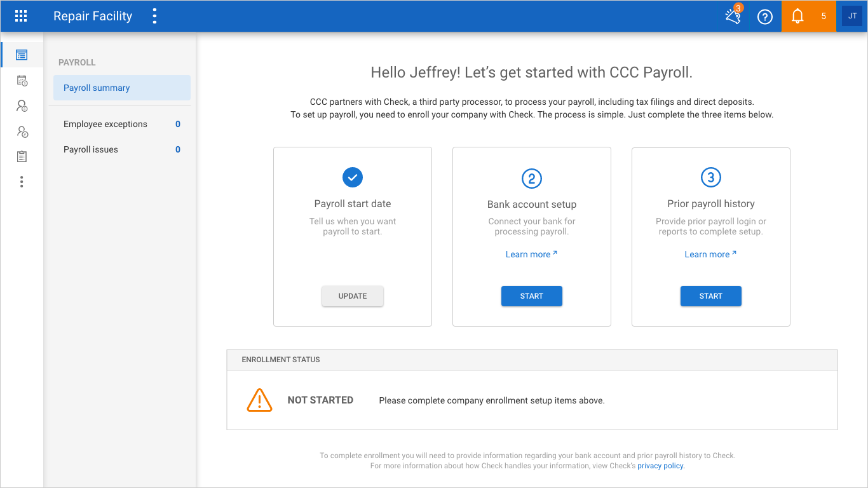Open the help question mark icon
The image size is (868, 488).
coord(765,17)
